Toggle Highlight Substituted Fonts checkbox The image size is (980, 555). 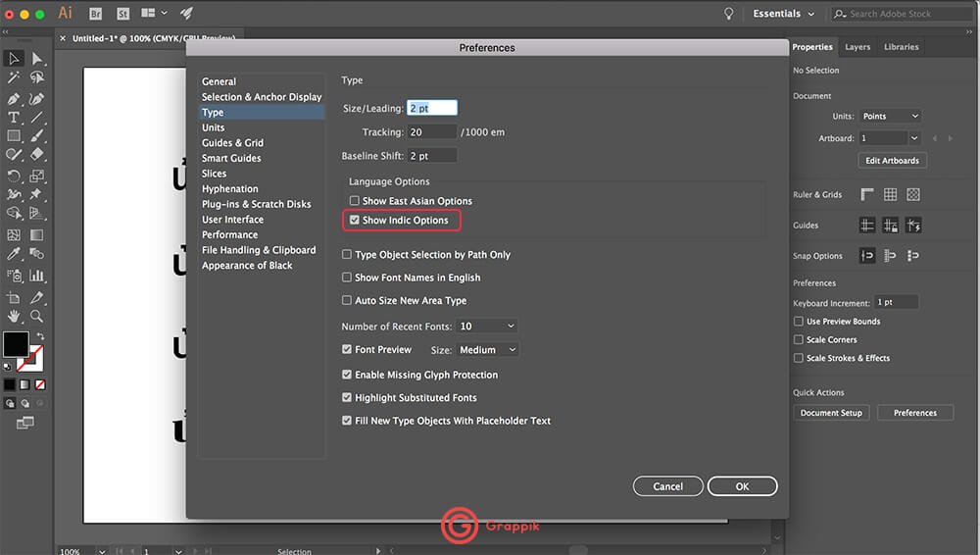click(347, 398)
